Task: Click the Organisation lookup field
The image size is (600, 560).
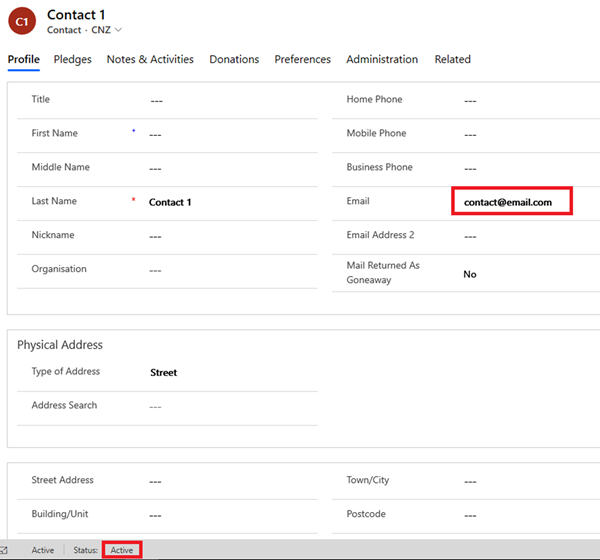Action: (230, 270)
